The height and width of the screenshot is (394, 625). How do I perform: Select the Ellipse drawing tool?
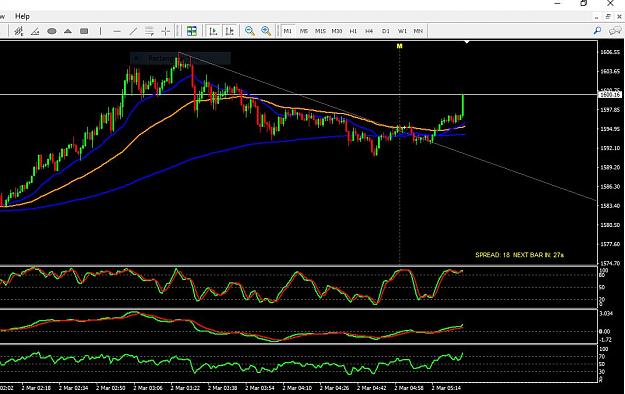click(x=52, y=31)
